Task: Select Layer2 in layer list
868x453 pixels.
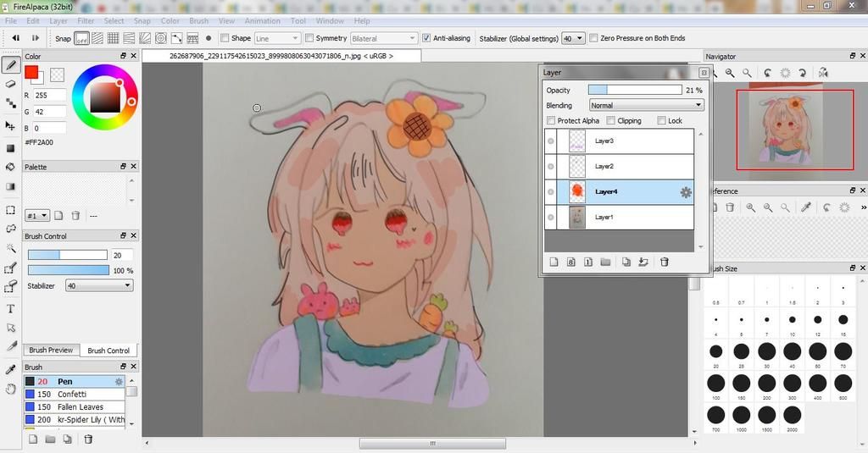Action: click(619, 167)
